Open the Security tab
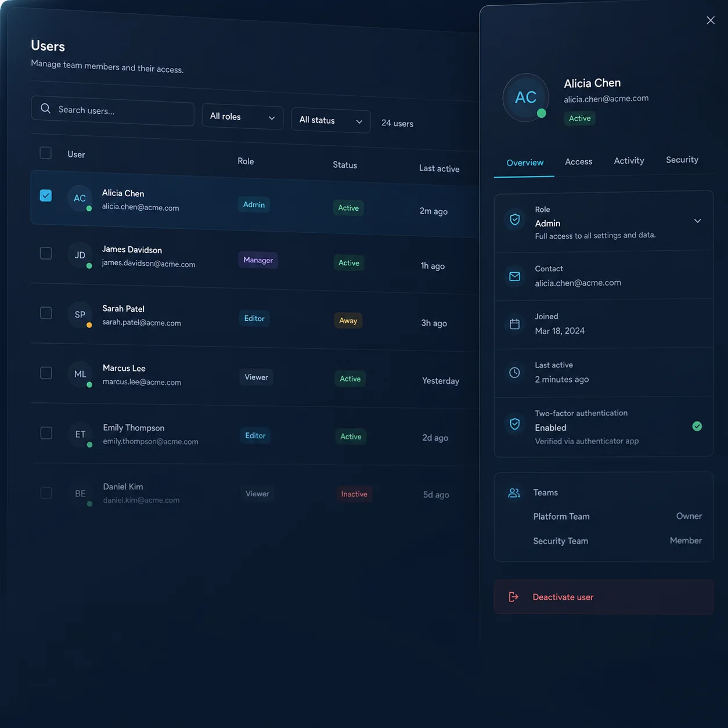The width and height of the screenshot is (728, 728). [x=682, y=160]
